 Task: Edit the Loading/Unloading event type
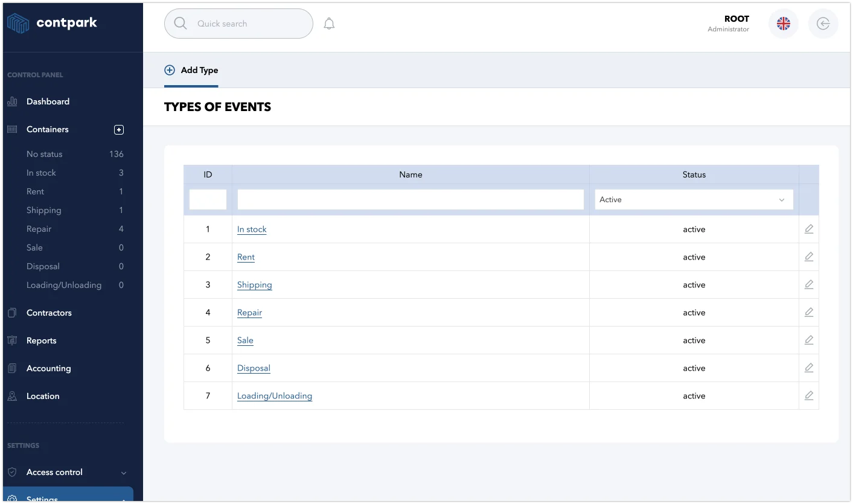click(x=809, y=396)
